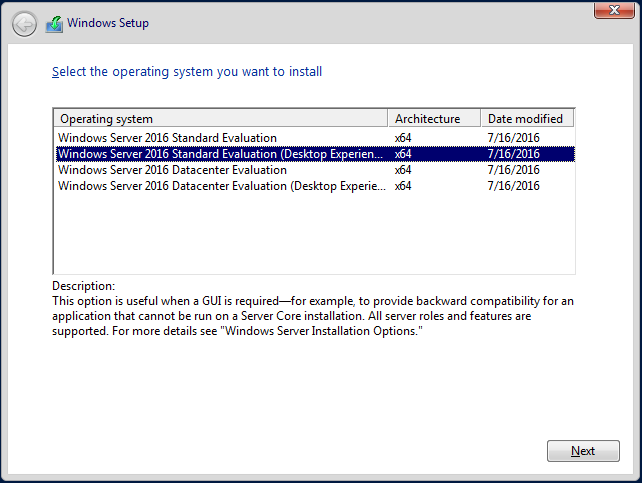Click the Architecture column header

(x=434, y=119)
